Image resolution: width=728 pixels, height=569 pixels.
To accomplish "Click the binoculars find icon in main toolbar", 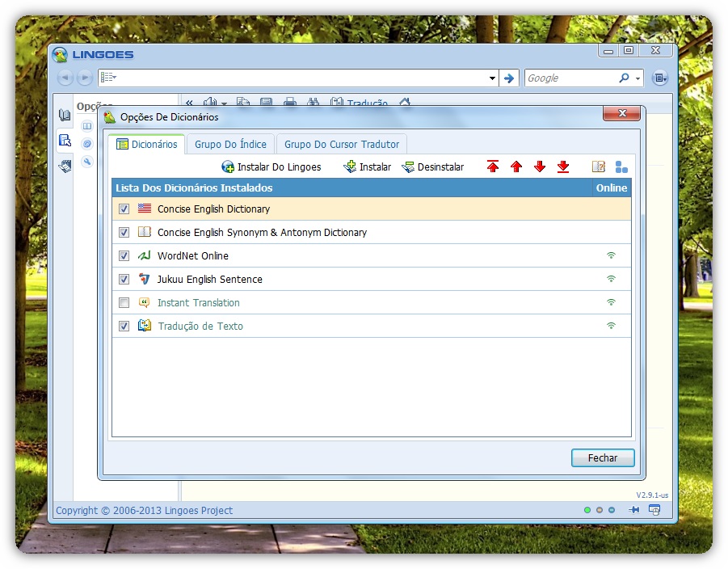I will point(314,102).
